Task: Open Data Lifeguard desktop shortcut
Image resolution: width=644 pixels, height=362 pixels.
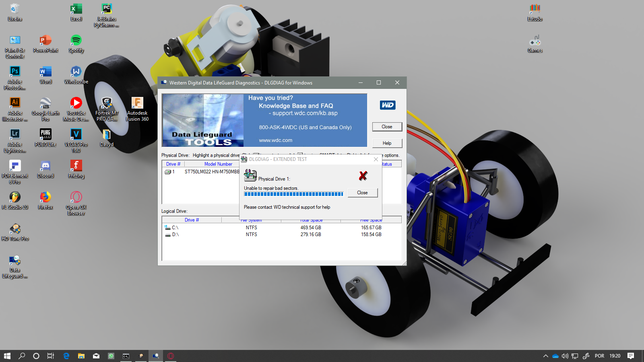Action: click(15, 266)
